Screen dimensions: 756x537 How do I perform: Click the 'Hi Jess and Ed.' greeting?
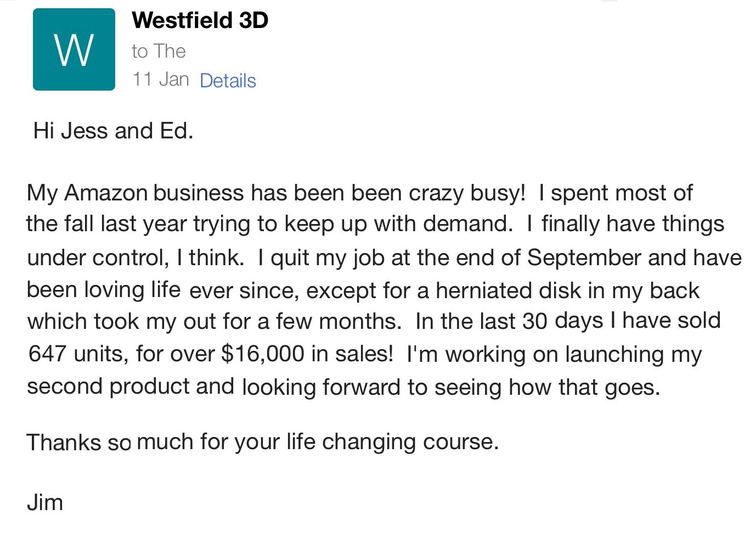(113, 131)
